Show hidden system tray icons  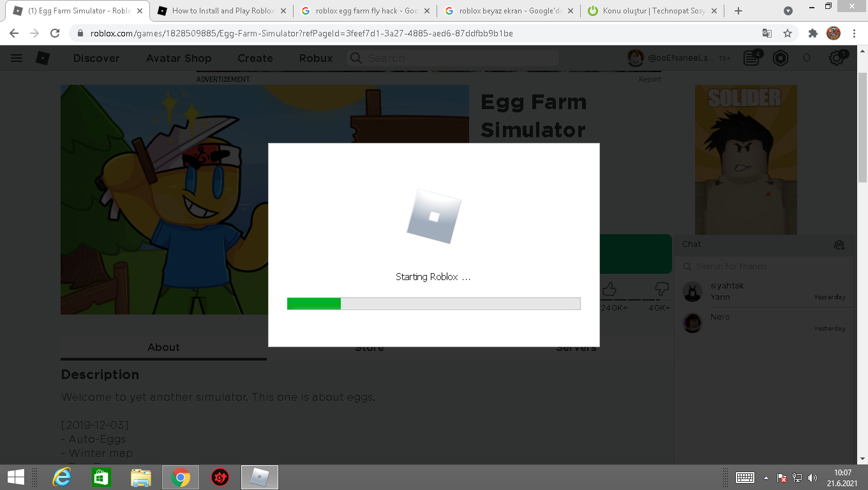767,478
